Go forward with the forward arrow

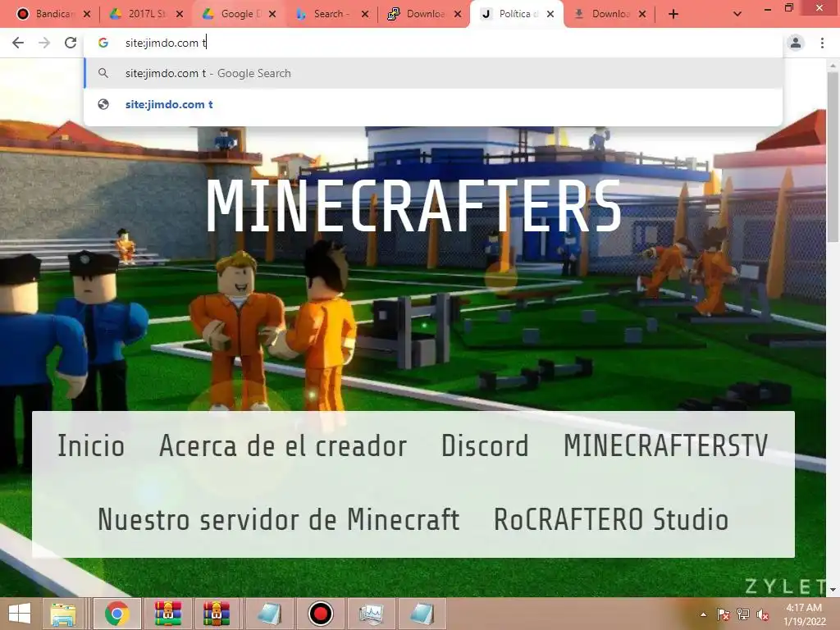[x=44, y=43]
